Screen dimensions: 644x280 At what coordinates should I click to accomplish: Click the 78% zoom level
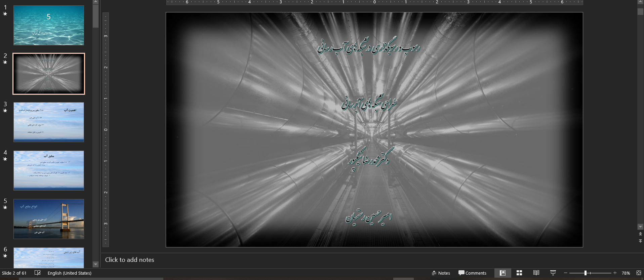tap(626, 273)
